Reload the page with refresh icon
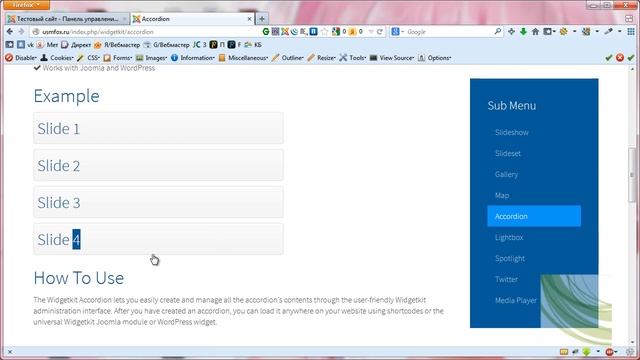This screenshot has width=640, height=360. click(x=380, y=31)
